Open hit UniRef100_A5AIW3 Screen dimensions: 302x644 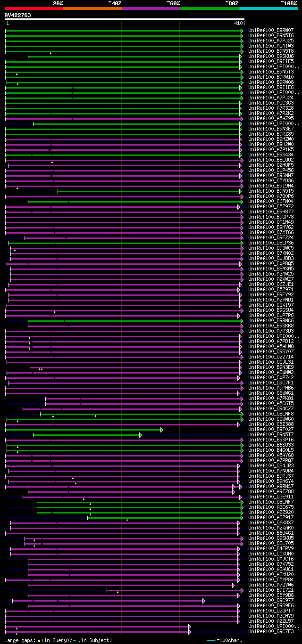pos(271,46)
